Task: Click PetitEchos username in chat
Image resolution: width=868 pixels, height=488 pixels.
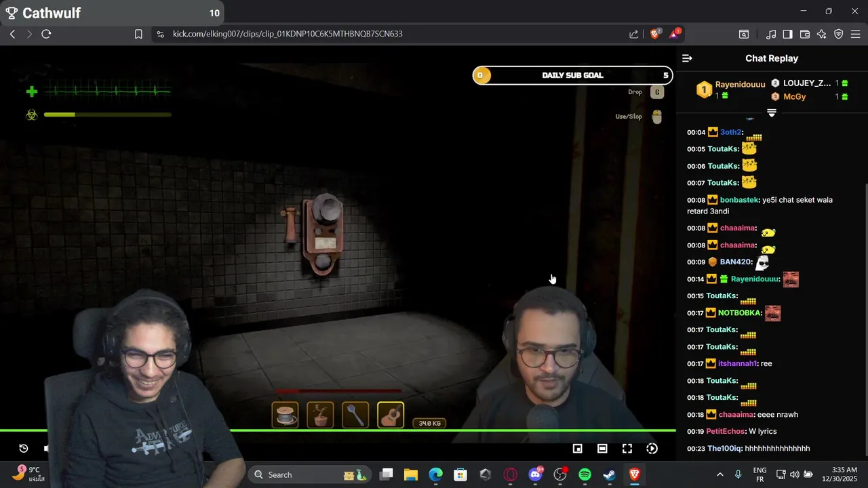Action: pos(726,431)
